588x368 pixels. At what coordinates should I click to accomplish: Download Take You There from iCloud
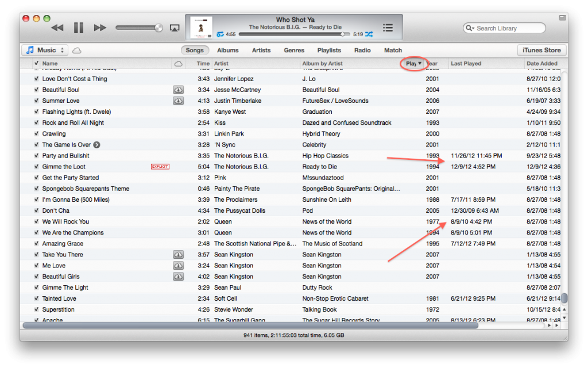click(178, 255)
